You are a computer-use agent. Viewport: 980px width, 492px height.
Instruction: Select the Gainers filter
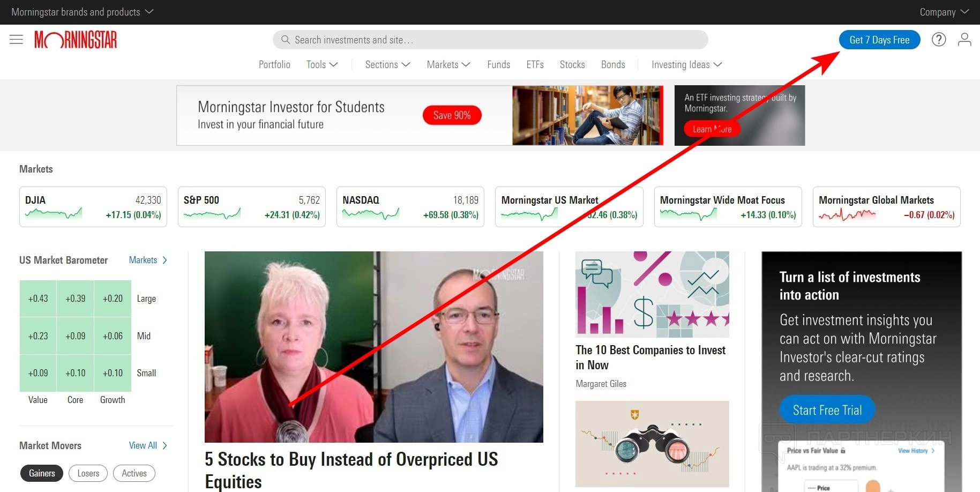(x=42, y=473)
